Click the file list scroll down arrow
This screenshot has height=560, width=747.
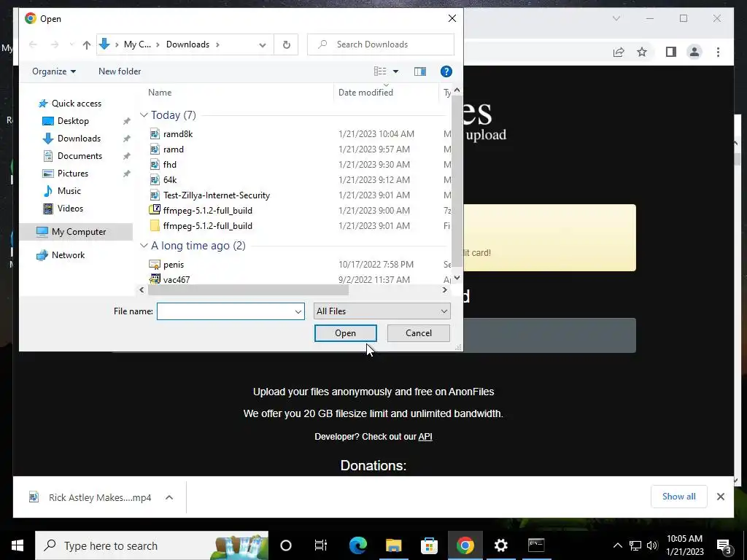pyautogui.click(x=457, y=278)
